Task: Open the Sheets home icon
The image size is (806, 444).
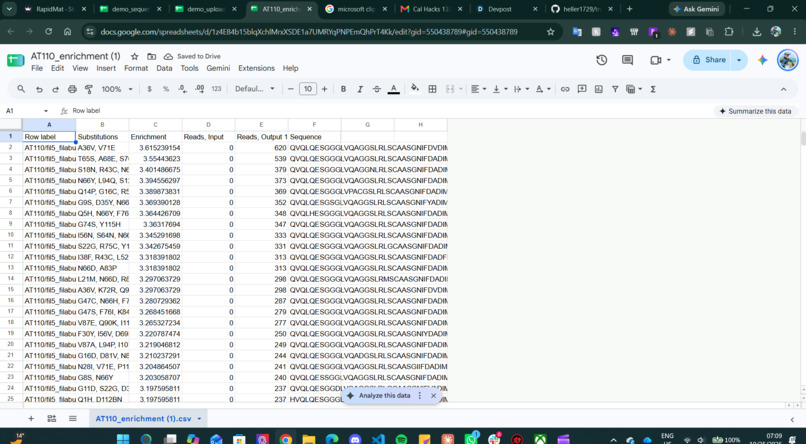Action: (x=15, y=61)
